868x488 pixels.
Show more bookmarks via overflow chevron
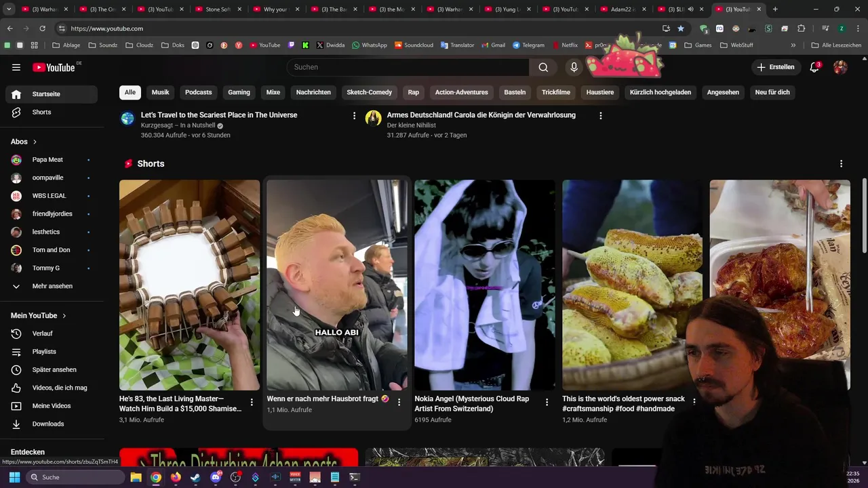[x=793, y=45]
